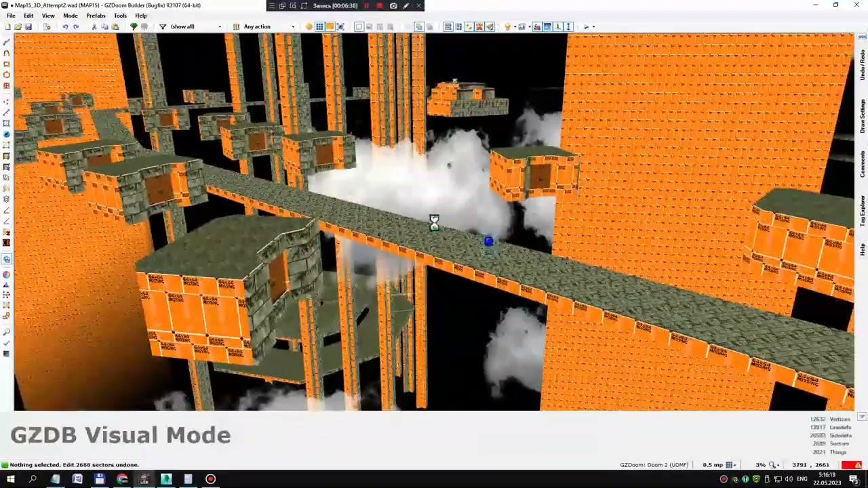The height and width of the screenshot is (488, 868).
Task: Click the yellow ball icon in the toolbar
Action: click(309, 26)
